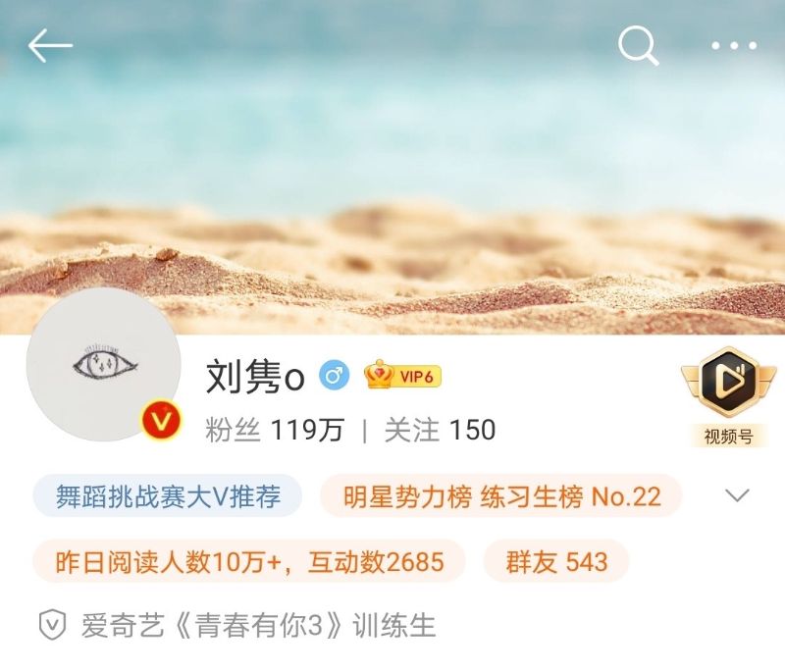Open 昨日阅读人数10万+ stats tag
Viewport: 785px width, 672px height.
[249, 561]
